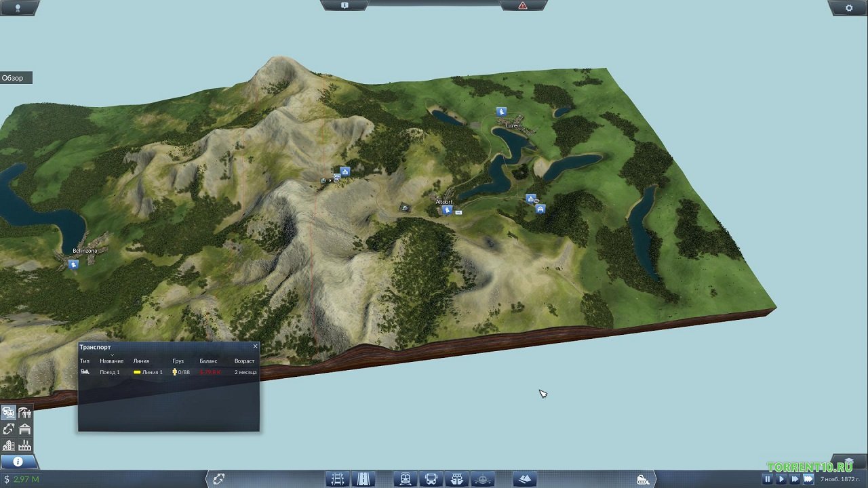Open the industries list in the left panel
868x488 pixels.
tap(25, 445)
